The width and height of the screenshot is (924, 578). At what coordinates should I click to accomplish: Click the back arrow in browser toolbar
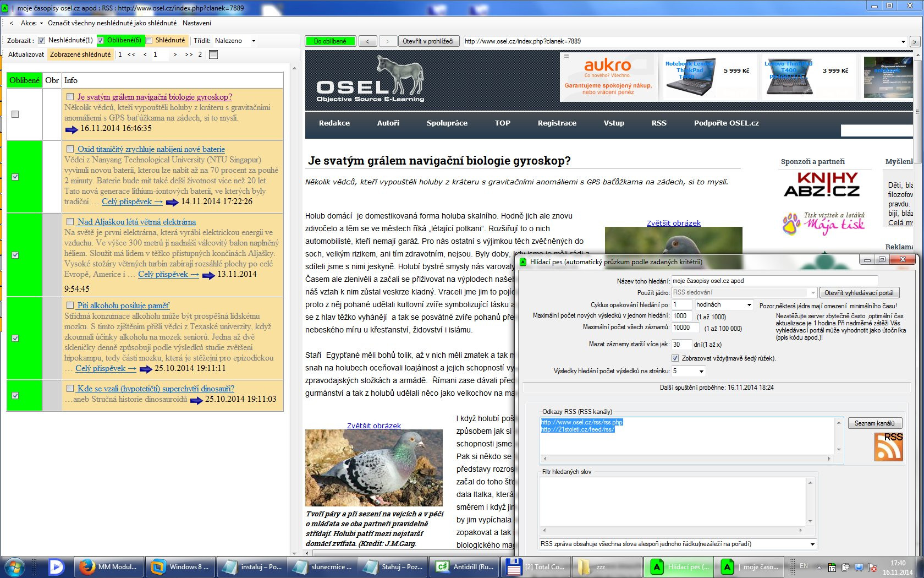click(367, 41)
